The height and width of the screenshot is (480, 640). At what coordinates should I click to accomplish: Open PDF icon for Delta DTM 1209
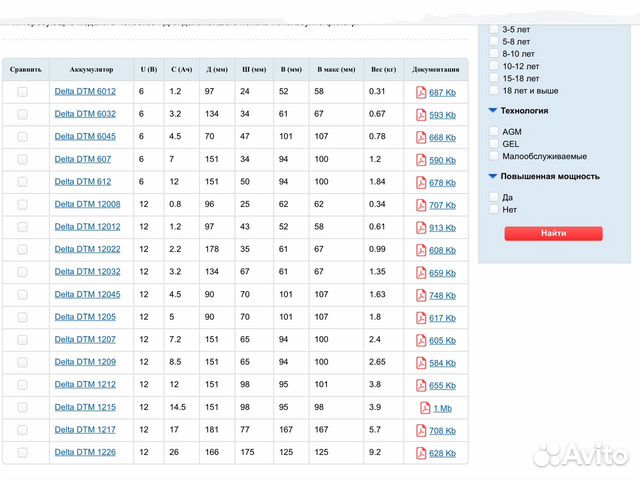(x=421, y=363)
